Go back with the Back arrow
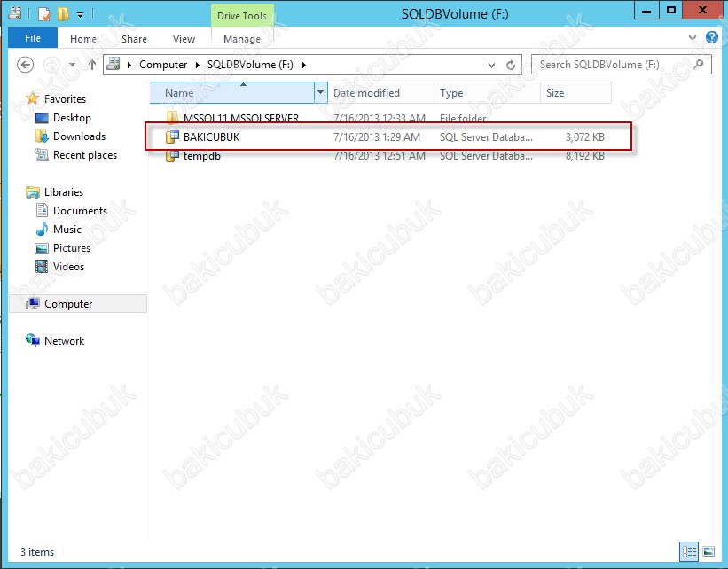 [25, 65]
